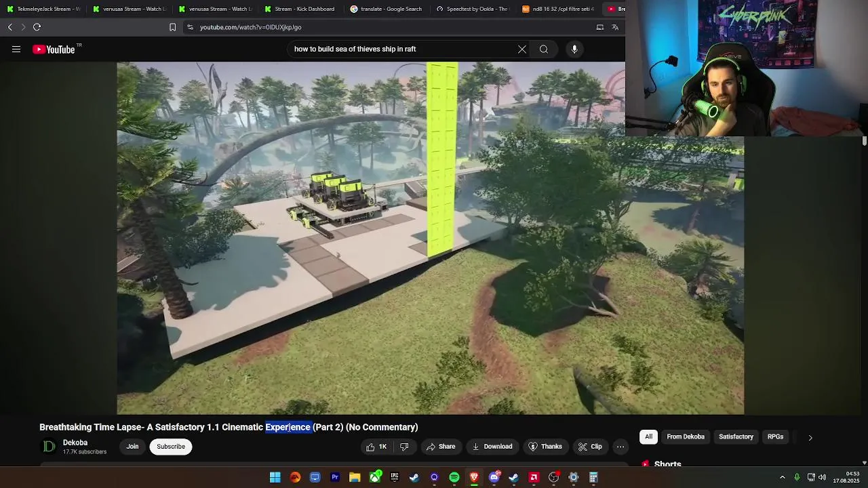Open Calculator from taskbar
868x488 pixels.
click(x=593, y=478)
